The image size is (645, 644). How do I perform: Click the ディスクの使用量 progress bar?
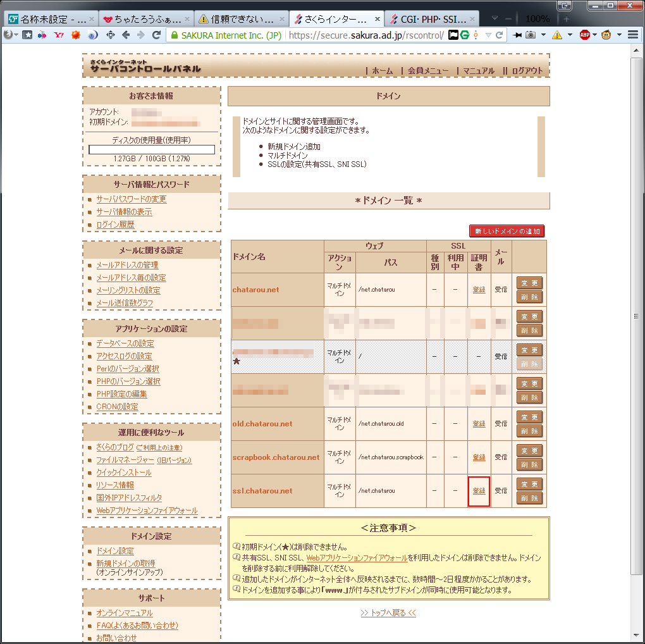[152, 149]
